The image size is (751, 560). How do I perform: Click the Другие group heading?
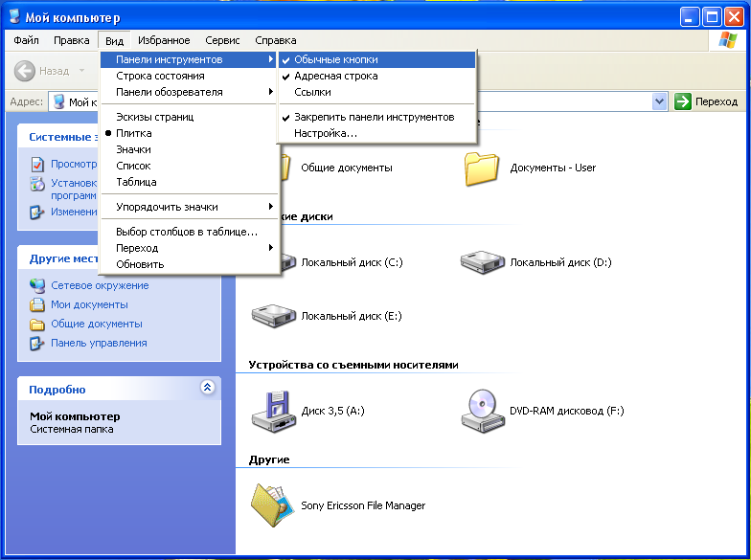(x=269, y=459)
